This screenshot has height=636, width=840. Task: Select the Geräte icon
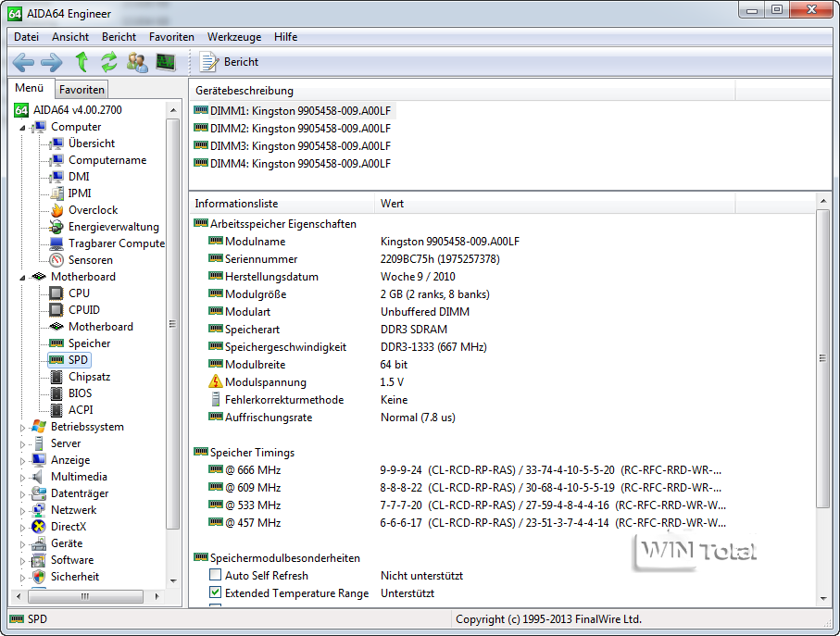point(39,543)
